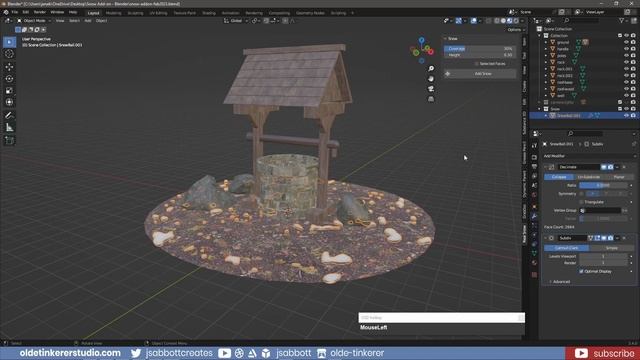640x360 pixels.
Task: Click the subscribe button in banner
Action: tap(603, 353)
